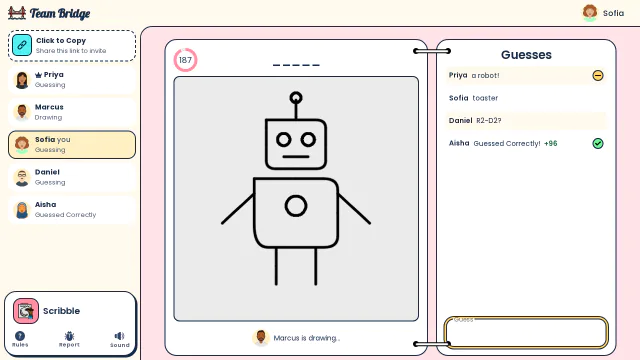Click Daniel's 'R2-D2?' guess row
Screen dimensions: 640x360
point(526,120)
